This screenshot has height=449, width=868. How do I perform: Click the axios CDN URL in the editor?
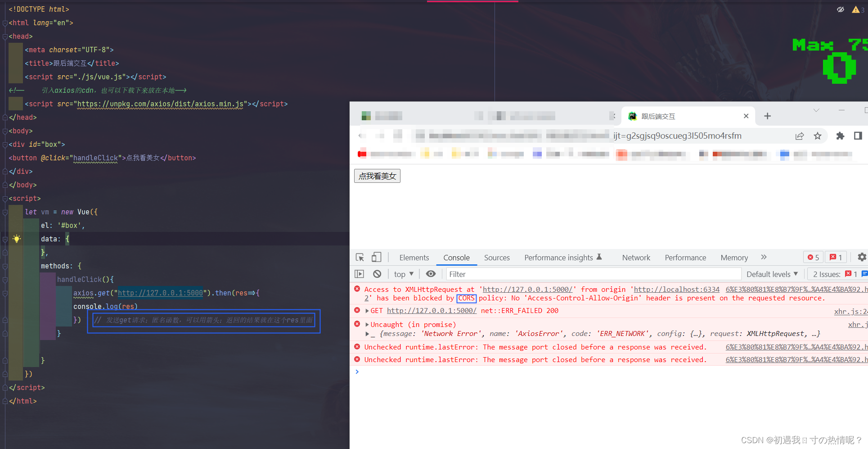click(x=161, y=104)
